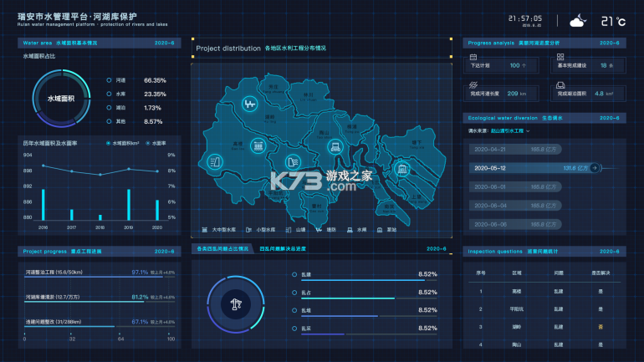Toggle the 河道 66.35% legend marker
This screenshot has width=644, height=362.
(109, 80)
